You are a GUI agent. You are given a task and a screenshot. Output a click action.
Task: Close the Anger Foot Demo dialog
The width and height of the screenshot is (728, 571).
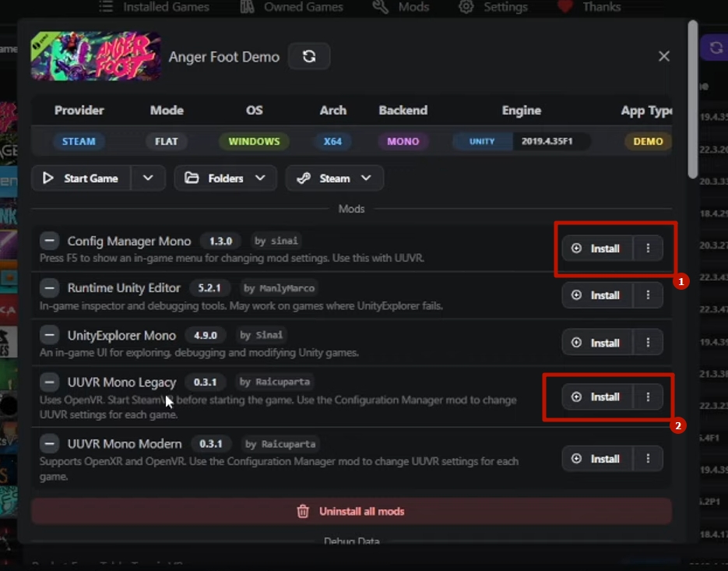pos(664,56)
